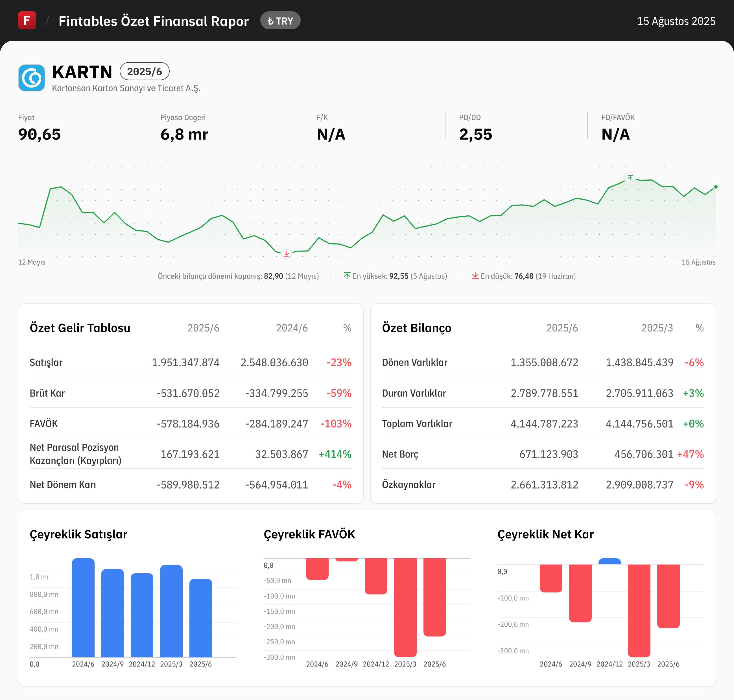Click the 2024/6 column header in Gelir Tablosu
Viewport: 734px width, 700px height.
tap(292, 328)
